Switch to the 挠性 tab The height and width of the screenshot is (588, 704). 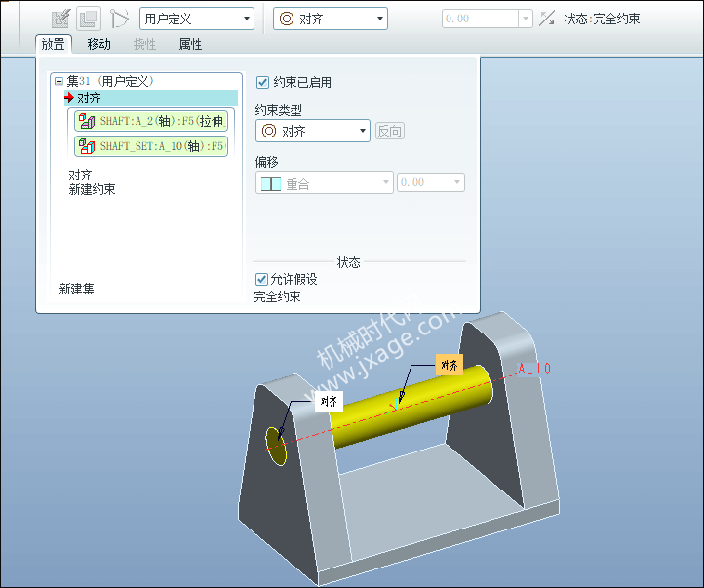point(144,44)
